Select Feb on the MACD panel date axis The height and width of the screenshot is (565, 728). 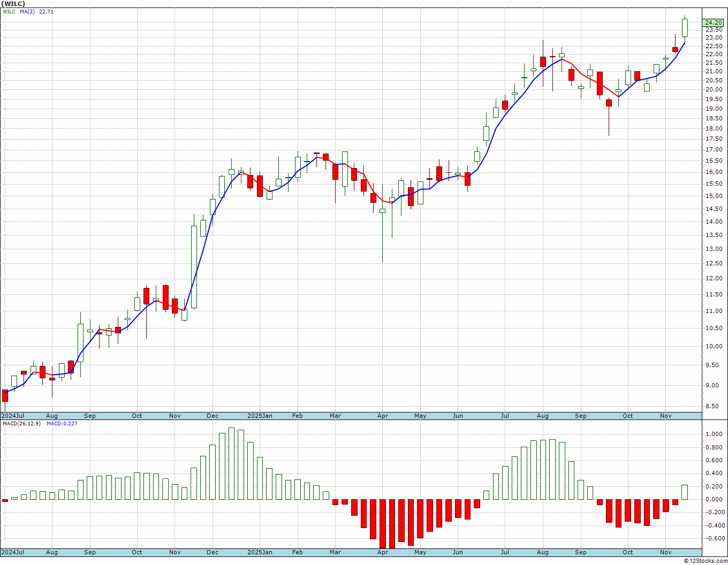(297, 552)
